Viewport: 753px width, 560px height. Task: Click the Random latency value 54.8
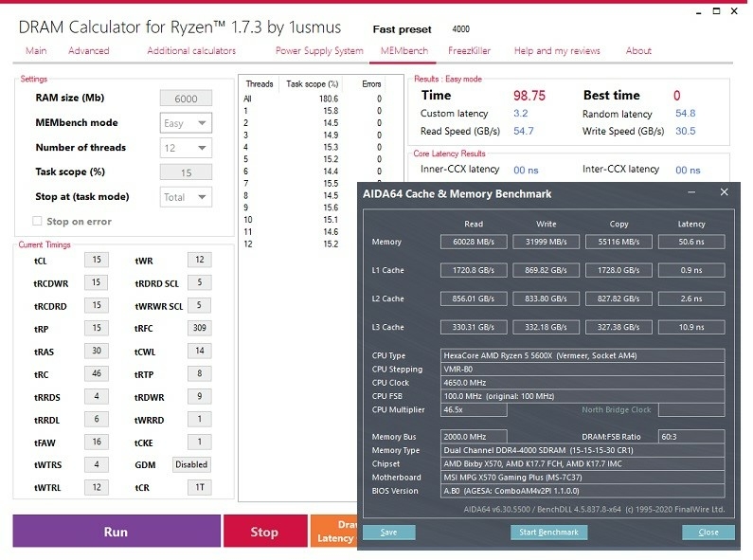coord(686,114)
